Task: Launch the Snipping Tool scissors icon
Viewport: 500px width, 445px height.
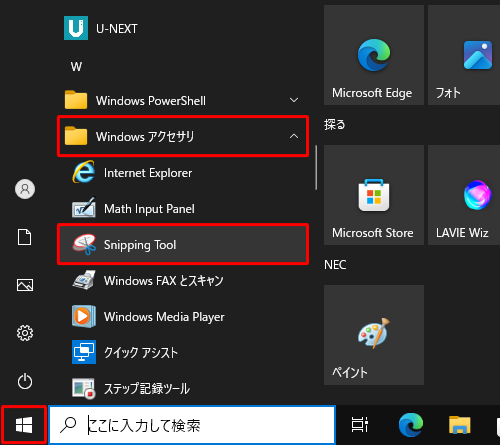Action: pos(84,245)
